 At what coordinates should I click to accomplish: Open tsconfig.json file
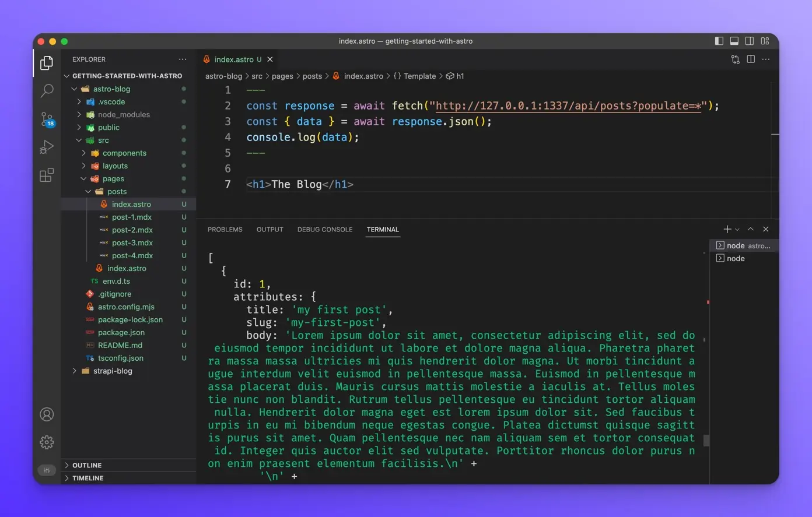pos(121,358)
